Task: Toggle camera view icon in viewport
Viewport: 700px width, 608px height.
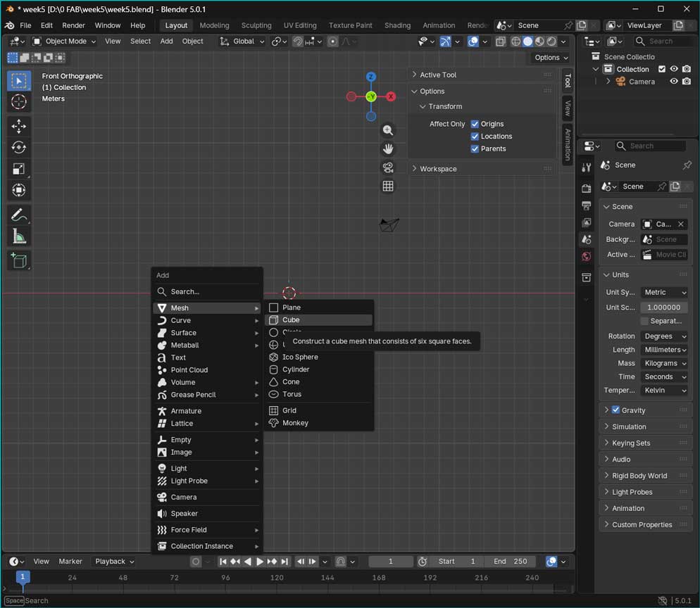Action: pyautogui.click(x=388, y=167)
